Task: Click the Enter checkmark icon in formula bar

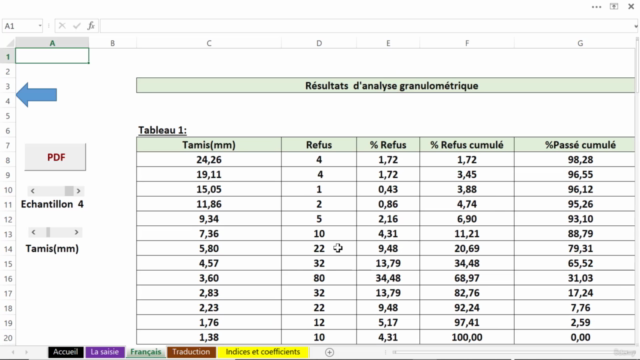Action: click(77, 26)
